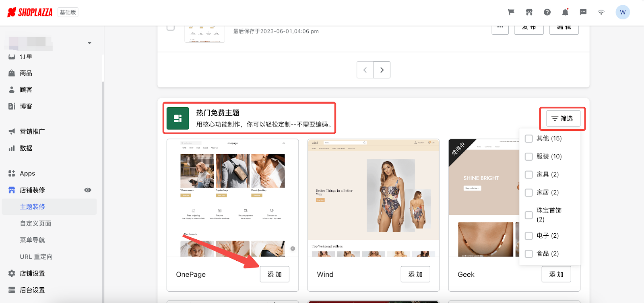Check the 家居 (2) filter
Viewport: 644px width, 303px height.
(x=529, y=193)
